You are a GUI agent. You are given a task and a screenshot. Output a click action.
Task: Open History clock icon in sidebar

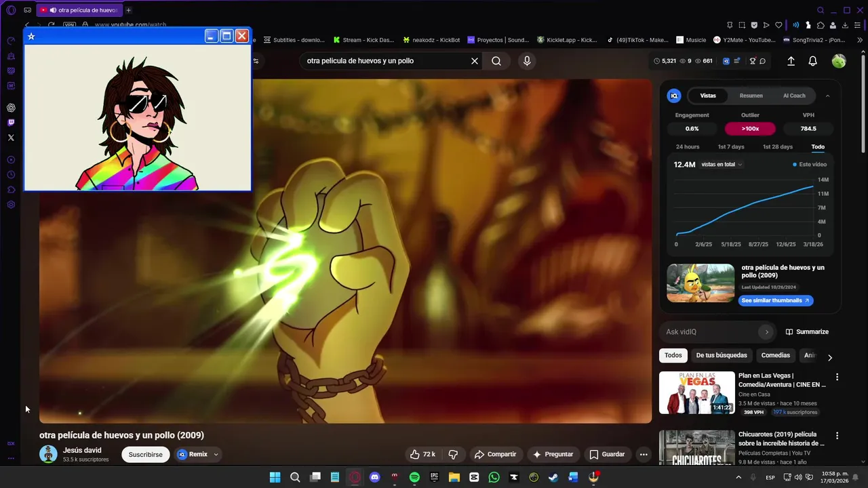point(11,175)
